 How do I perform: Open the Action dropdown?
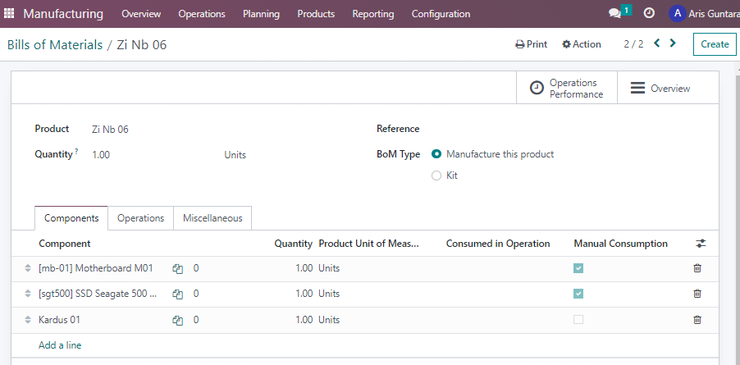coord(581,44)
